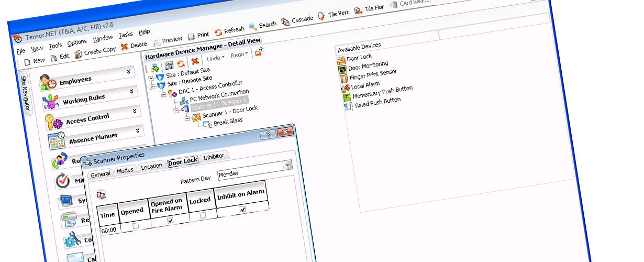Select Door Monitoring in Available Devices
This screenshot has width=644, height=262.
pos(363,67)
